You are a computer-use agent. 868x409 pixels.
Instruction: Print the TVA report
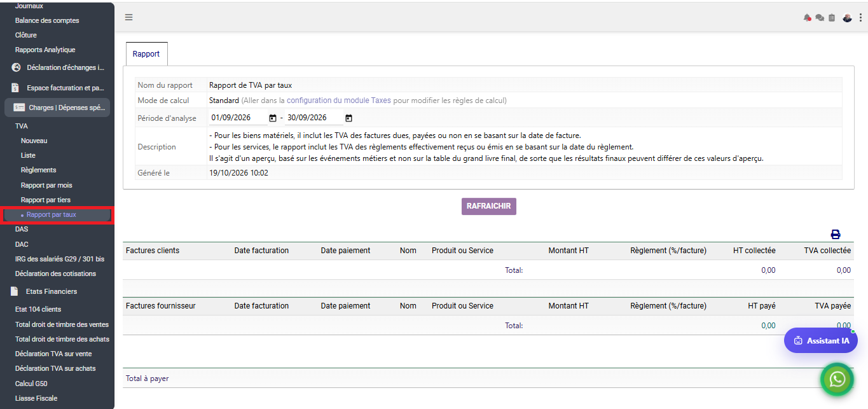click(836, 234)
